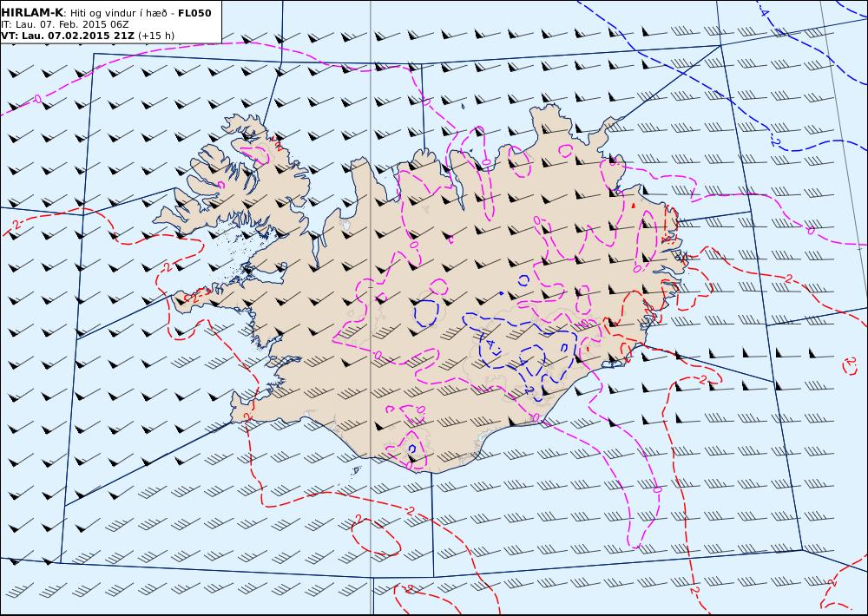Click the FL050 flight level label

point(194,13)
